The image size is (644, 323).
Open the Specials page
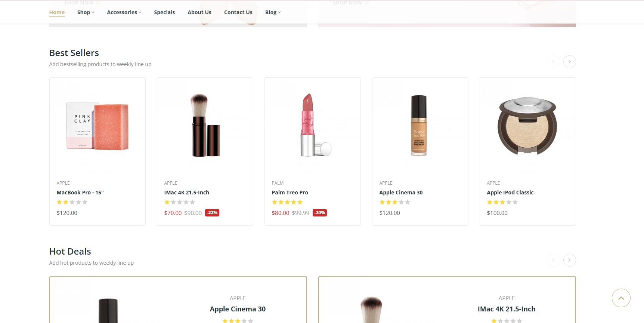click(164, 12)
